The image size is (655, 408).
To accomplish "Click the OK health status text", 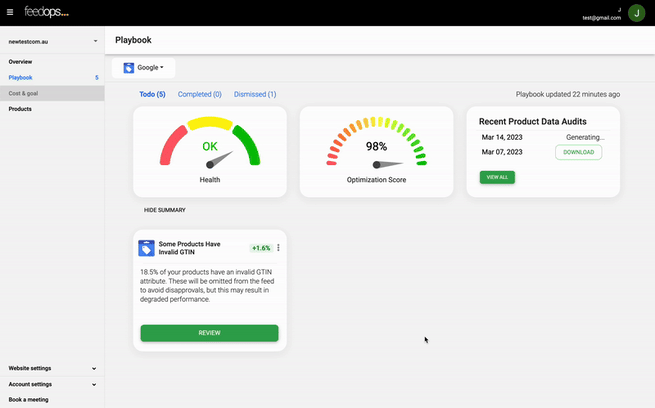I will (210, 147).
